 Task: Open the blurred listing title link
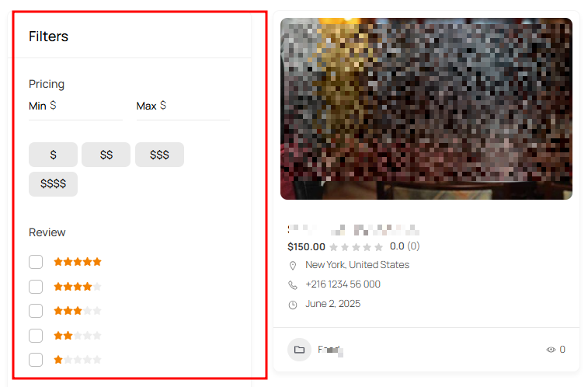tap(353, 229)
